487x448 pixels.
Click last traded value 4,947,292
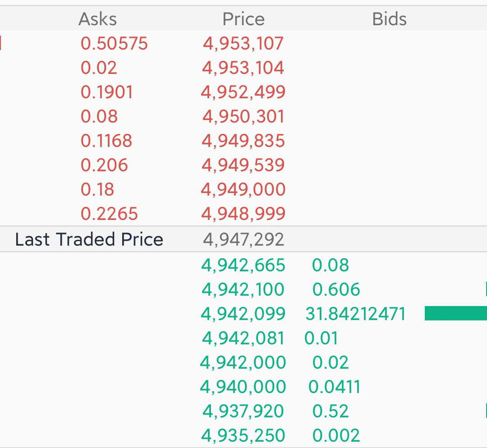(x=243, y=239)
